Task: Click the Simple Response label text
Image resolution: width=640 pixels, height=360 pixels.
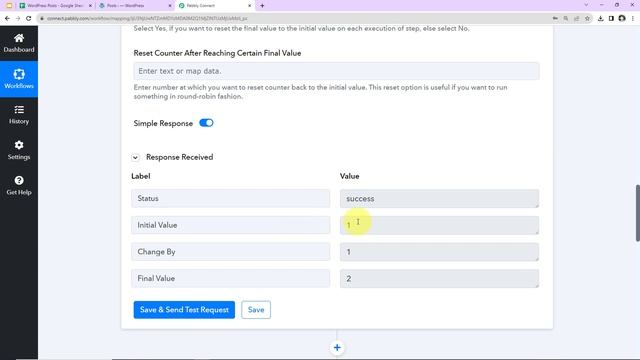Action: [163, 123]
